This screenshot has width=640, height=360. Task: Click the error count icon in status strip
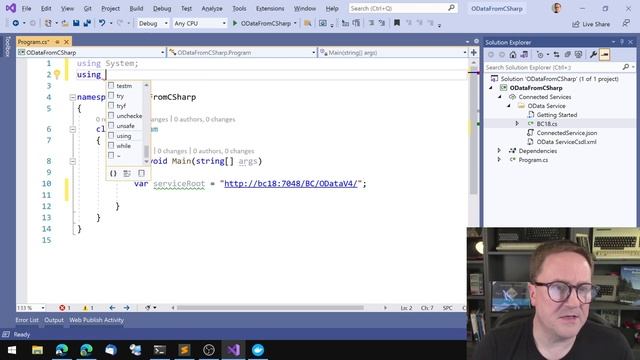tap(62, 308)
